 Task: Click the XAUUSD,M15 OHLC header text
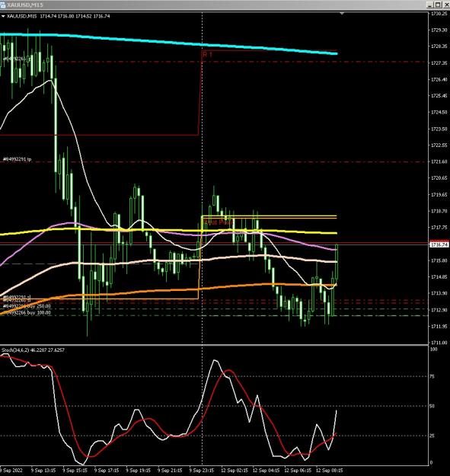point(59,17)
